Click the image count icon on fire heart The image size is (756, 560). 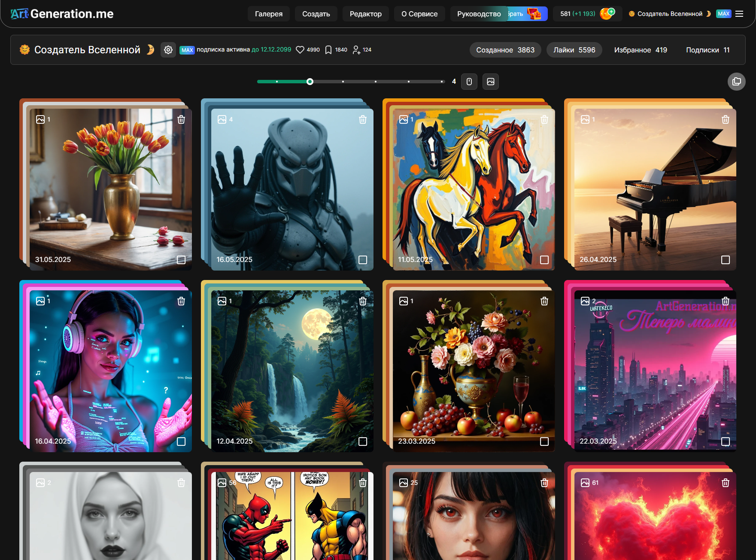585,483
